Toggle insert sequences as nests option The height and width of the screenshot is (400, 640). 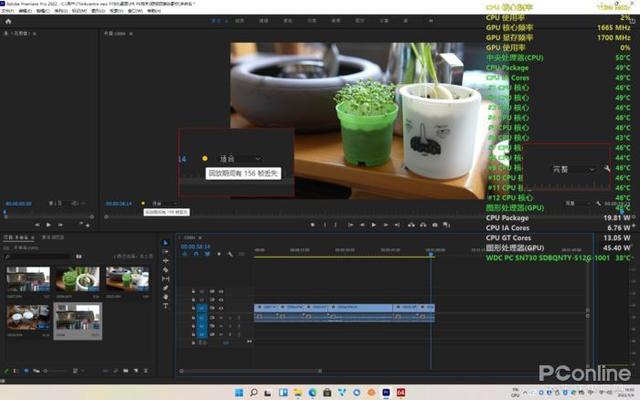[x=184, y=254]
